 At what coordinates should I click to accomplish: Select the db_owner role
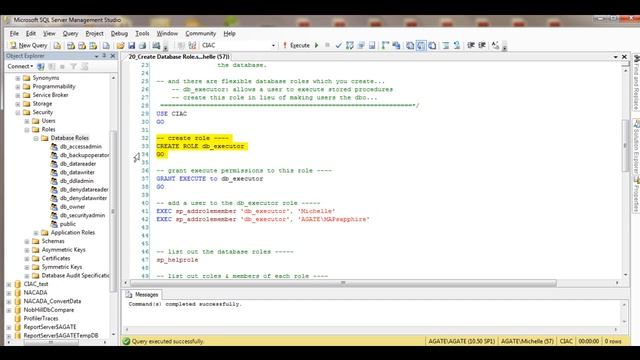pyautogui.click(x=72, y=207)
